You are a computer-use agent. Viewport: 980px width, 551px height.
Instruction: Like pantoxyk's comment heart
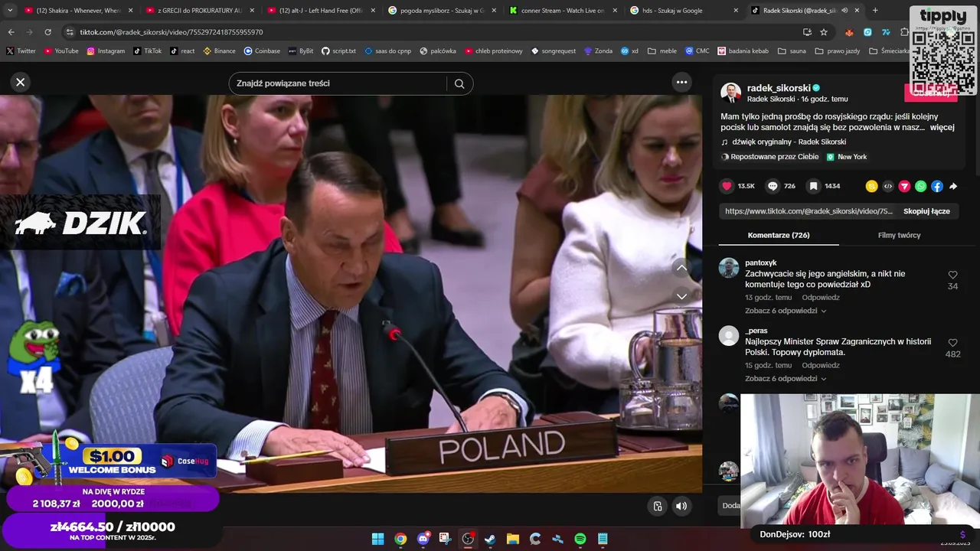pyautogui.click(x=952, y=275)
